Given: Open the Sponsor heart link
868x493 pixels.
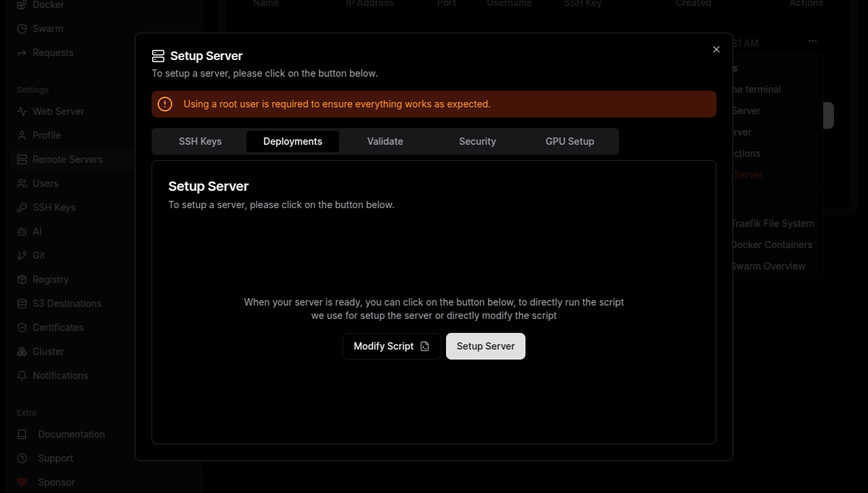Looking at the screenshot, I should tap(21, 482).
